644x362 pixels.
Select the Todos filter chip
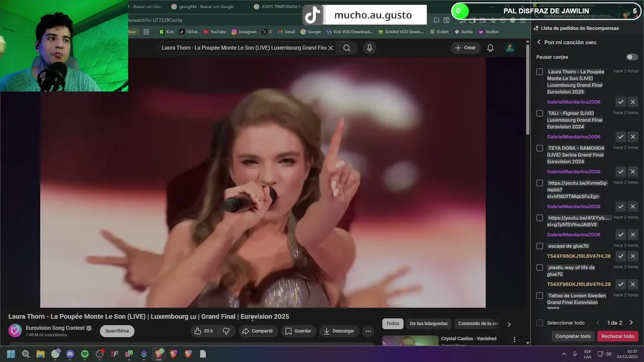pyautogui.click(x=393, y=324)
